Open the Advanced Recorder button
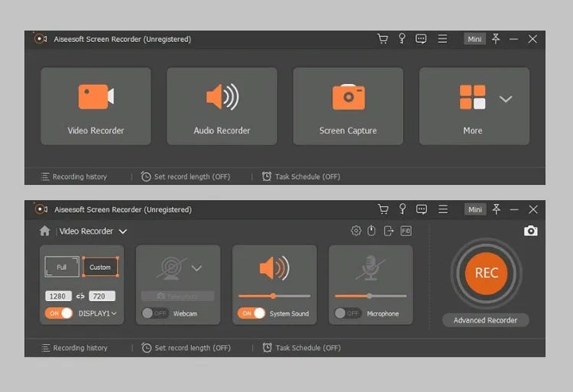Viewport: 573px width, 392px height. tap(485, 320)
